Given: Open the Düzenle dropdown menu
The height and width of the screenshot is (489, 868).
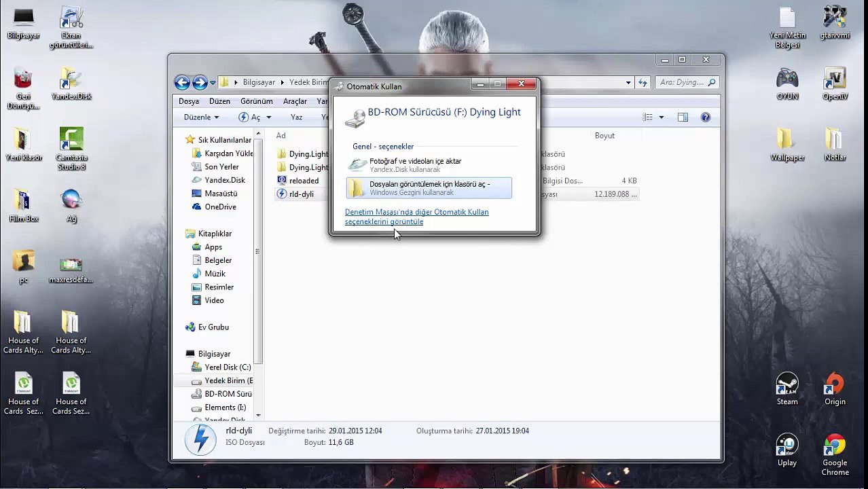Looking at the screenshot, I should 201,117.
